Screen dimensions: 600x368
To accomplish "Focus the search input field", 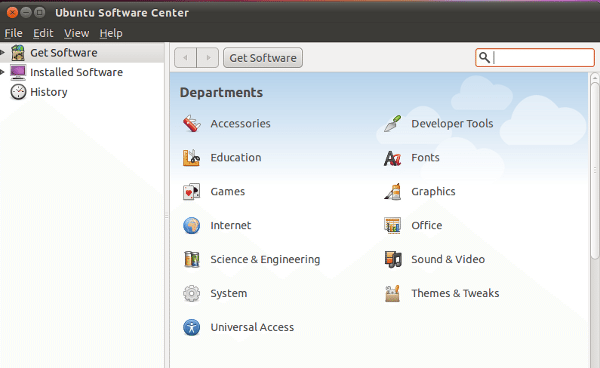I will 535,58.
